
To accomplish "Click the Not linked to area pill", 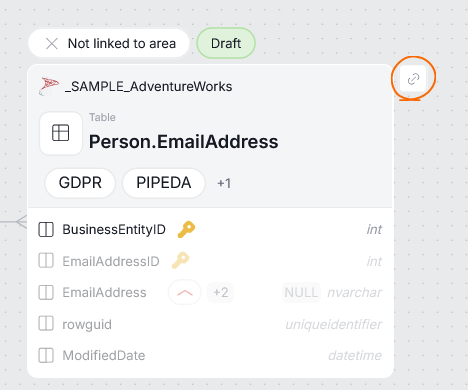I will pyautogui.click(x=109, y=43).
